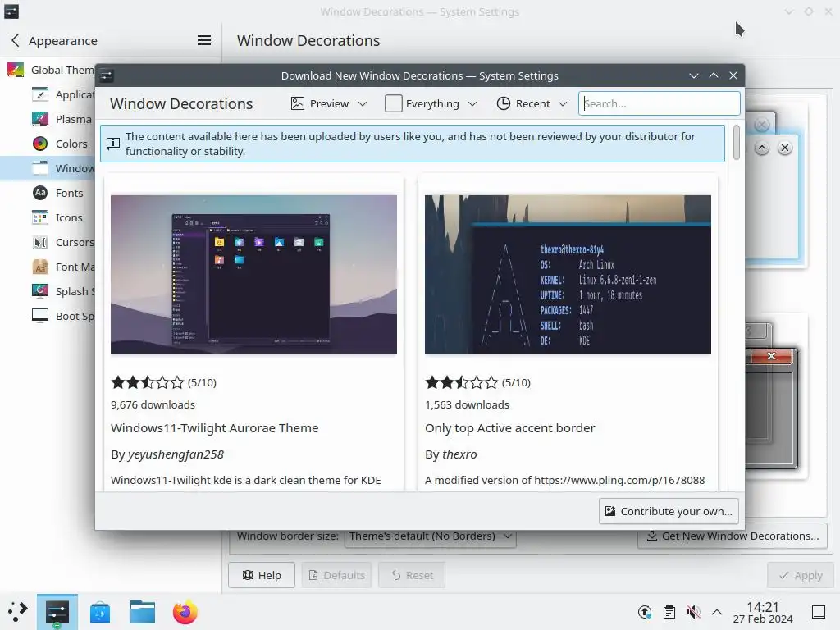Viewport: 840px width, 630px height.
Task: Open the Splash Screen sidebar icon
Action: (40, 291)
